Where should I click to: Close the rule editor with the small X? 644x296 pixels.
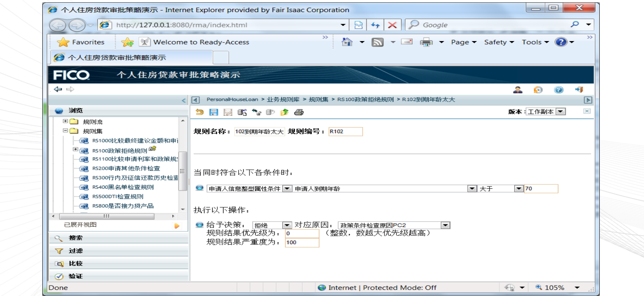tap(587, 111)
